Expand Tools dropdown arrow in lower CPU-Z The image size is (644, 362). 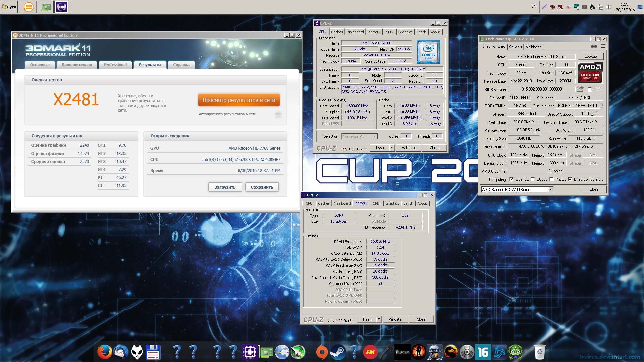379,319
